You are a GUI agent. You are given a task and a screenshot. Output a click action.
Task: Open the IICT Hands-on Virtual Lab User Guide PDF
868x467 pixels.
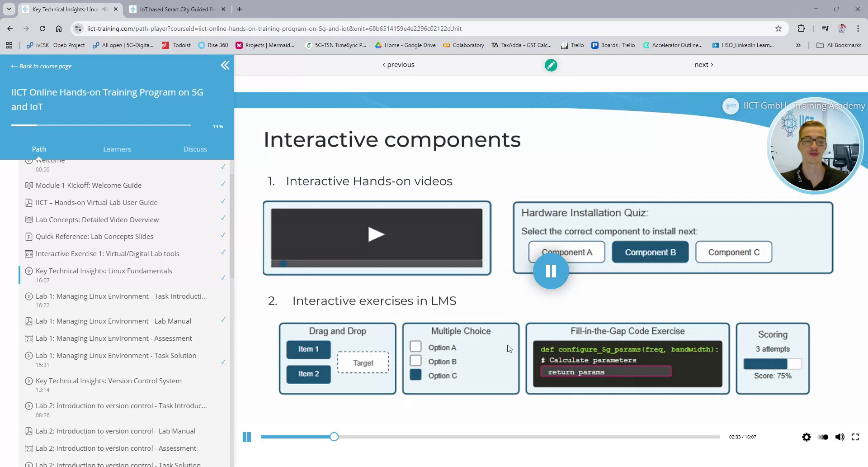coord(96,202)
